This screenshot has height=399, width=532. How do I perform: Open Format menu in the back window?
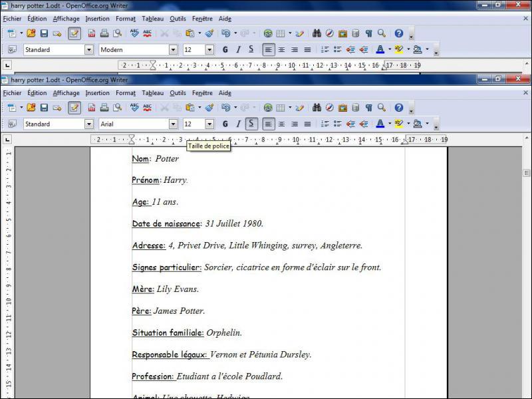pos(126,19)
